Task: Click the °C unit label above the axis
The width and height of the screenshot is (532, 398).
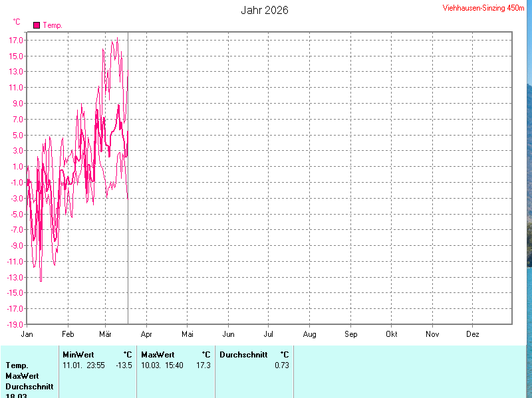Action: 17,22
